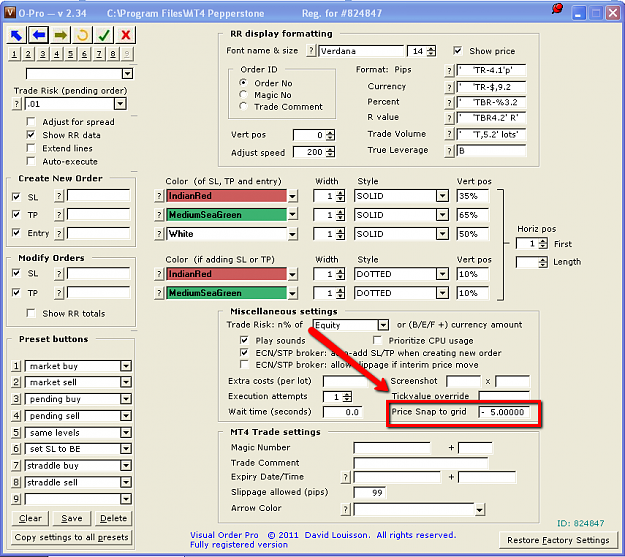This screenshot has height=557, width=625.
Task: Open the Arrow Color dropdown
Action: [480, 509]
